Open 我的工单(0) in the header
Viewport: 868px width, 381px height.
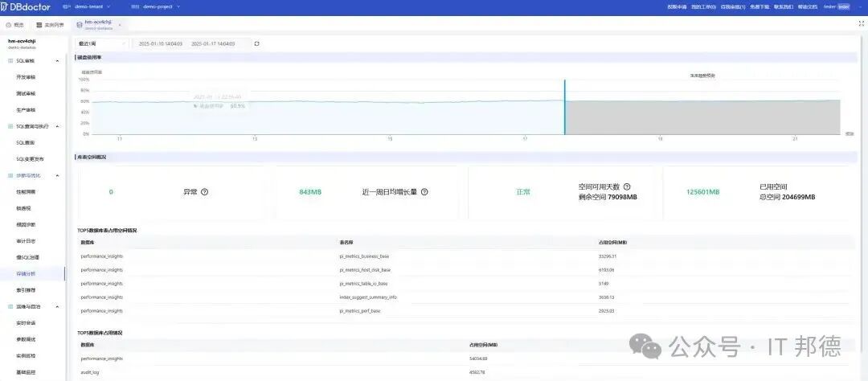[x=703, y=7]
